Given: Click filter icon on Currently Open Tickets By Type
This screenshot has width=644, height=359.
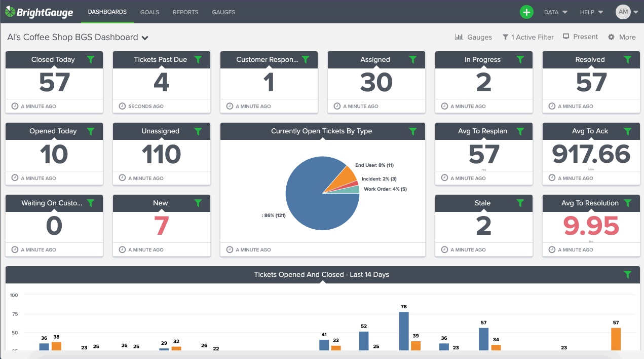Looking at the screenshot, I should tap(413, 131).
